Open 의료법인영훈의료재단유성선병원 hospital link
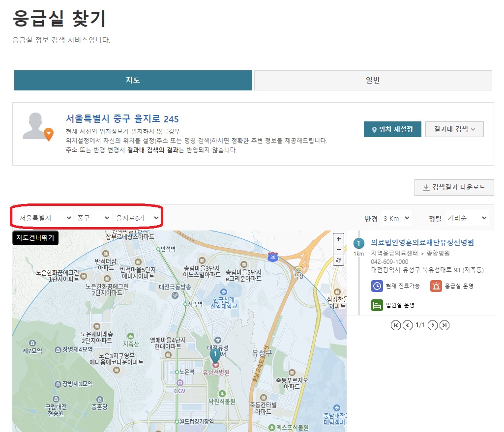504x432 pixels. click(x=422, y=242)
